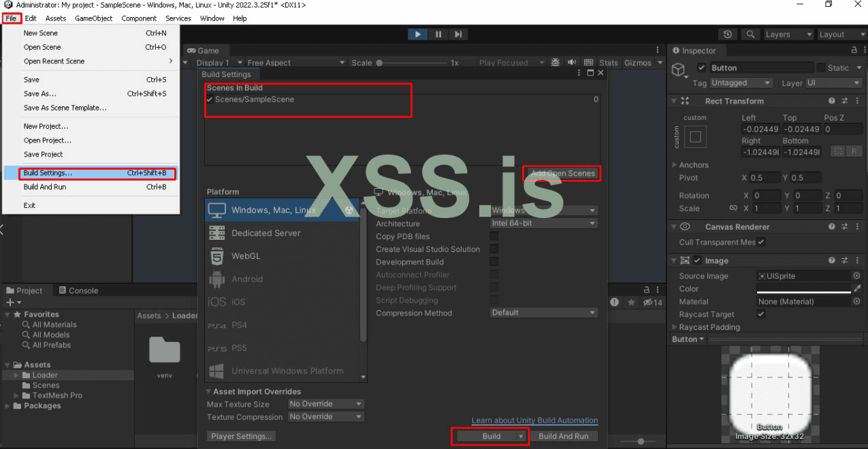Click Add Open Scenes button
The image size is (868, 449).
pos(562,173)
